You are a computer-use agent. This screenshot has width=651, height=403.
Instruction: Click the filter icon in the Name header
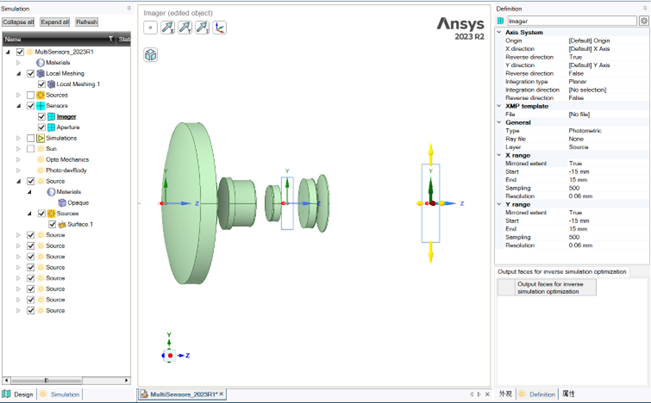[111, 39]
